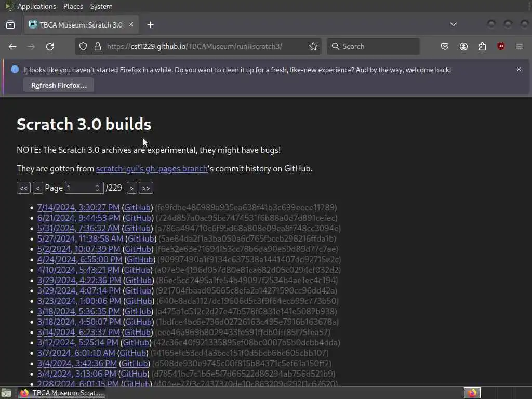Open GitHub link for 5/31/2024 build

[137, 229]
